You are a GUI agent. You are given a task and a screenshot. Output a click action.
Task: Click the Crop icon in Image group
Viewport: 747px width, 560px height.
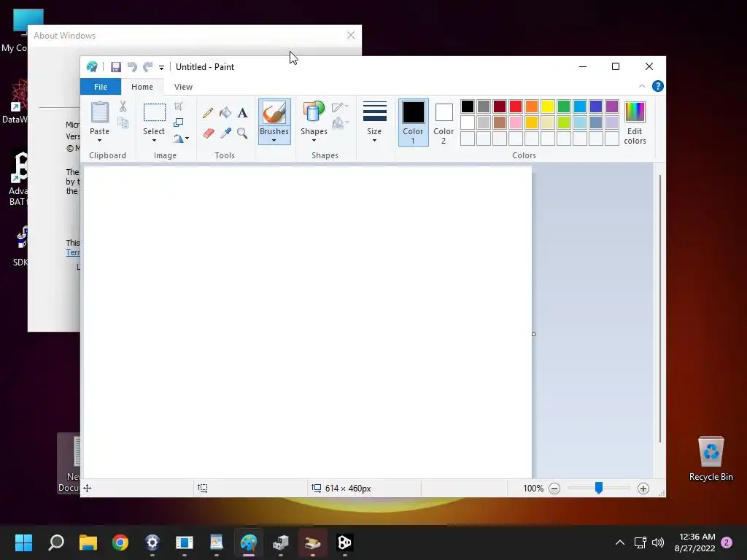178,106
